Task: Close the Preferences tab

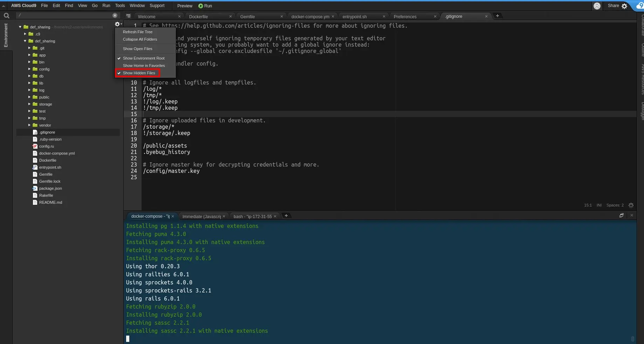Action: pyautogui.click(x=435, y=16)
